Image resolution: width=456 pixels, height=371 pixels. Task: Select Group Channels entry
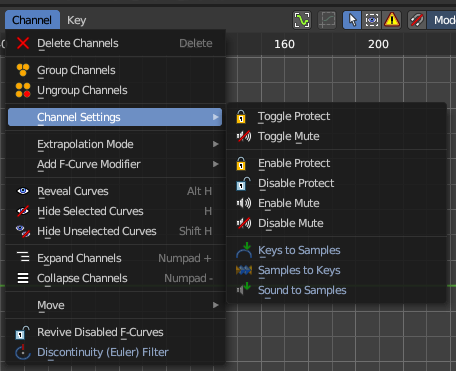pyautogui.click(x=115, y=70)
